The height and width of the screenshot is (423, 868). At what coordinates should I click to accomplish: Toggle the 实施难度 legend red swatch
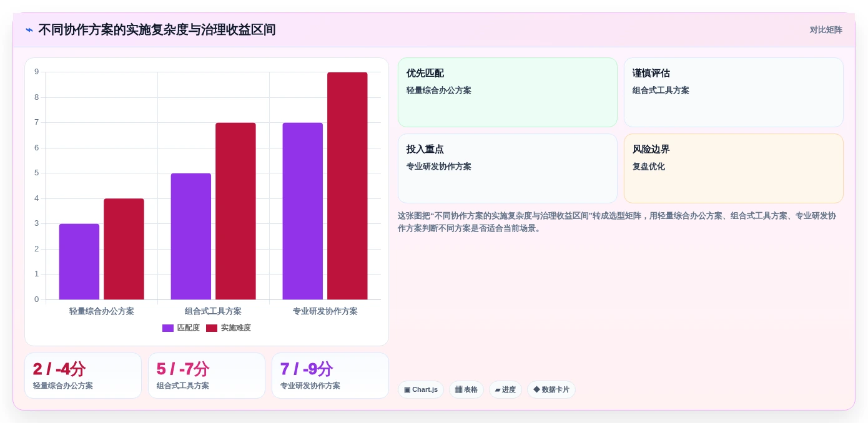[x=212, y=328]
